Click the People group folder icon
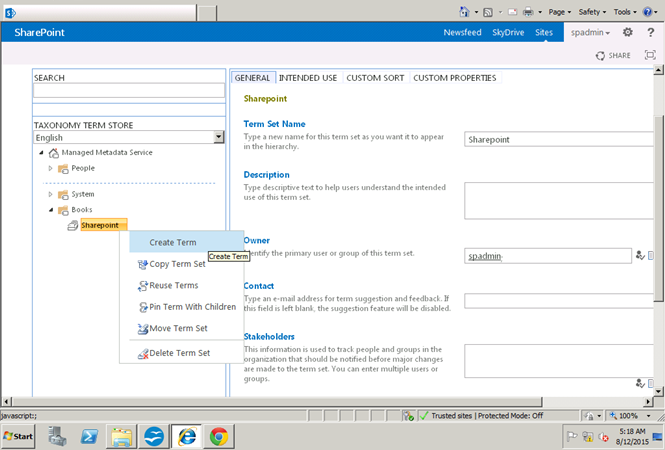Screen dimensions: 665x450 63,169
